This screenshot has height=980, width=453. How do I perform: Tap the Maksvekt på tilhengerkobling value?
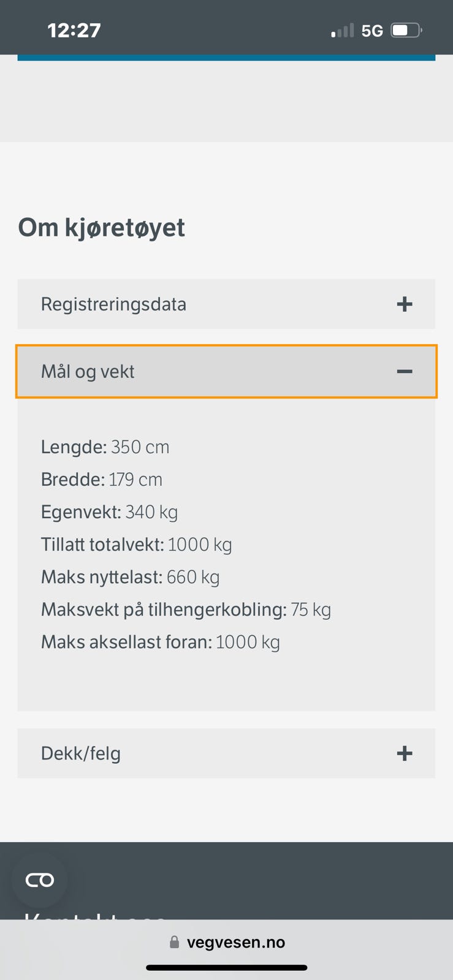(x=310, y=609)
